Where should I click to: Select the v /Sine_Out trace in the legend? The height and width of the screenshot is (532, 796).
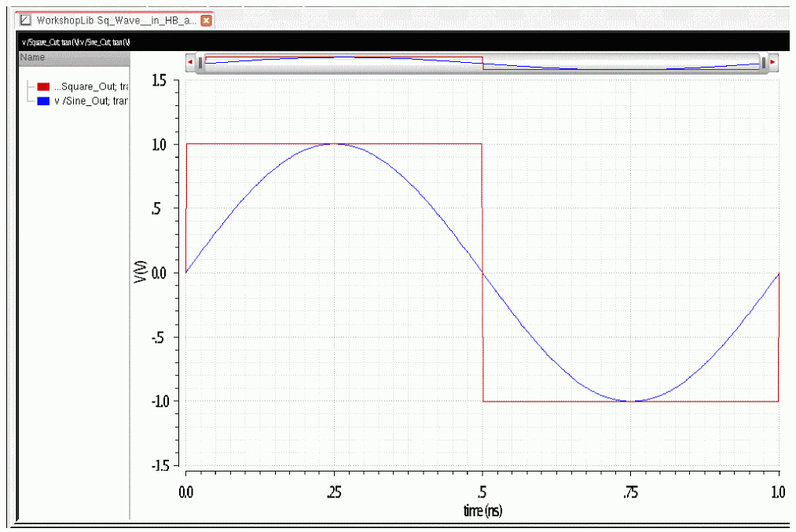(91, 101)
